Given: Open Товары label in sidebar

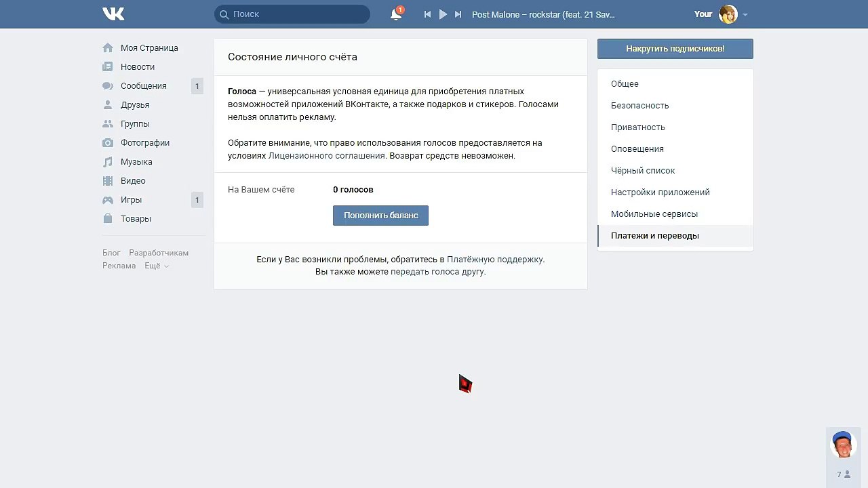Looking at the screenshot, I should click(x=136, y=219).
